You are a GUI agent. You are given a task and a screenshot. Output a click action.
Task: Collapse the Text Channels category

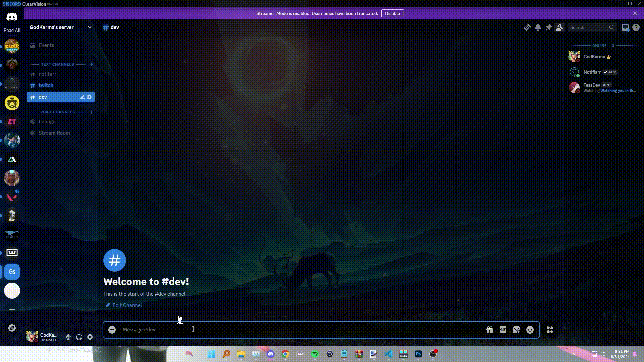[x=57, y=64]
